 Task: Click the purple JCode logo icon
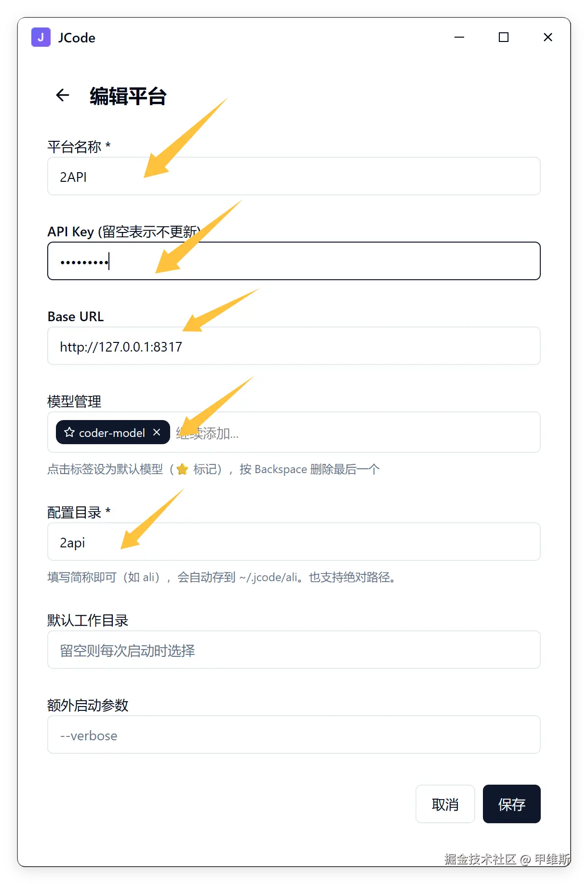(x=41, y=37)
